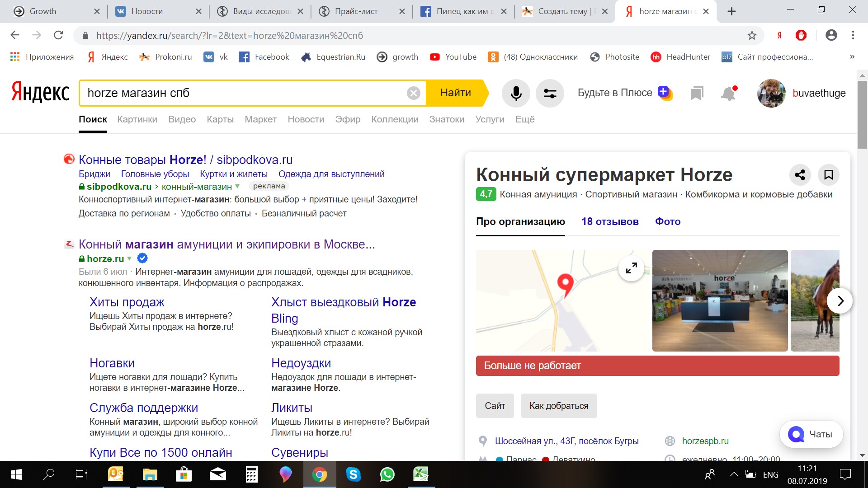Open the Бриджи ad sublink

(x=94, y=174)
